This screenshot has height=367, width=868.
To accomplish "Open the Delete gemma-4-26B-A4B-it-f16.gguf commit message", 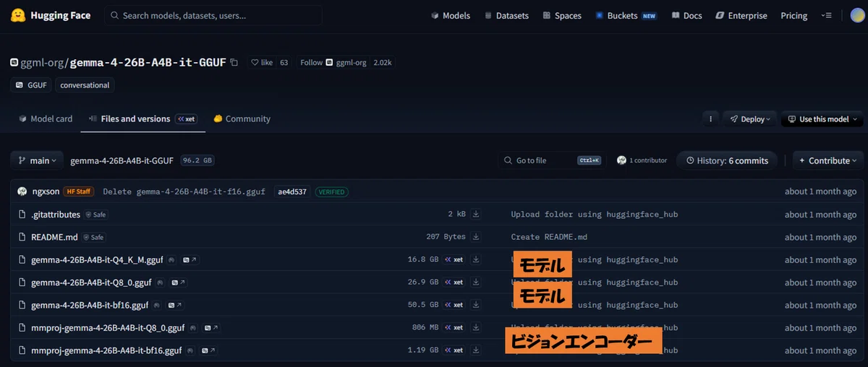I will (184, 192).
